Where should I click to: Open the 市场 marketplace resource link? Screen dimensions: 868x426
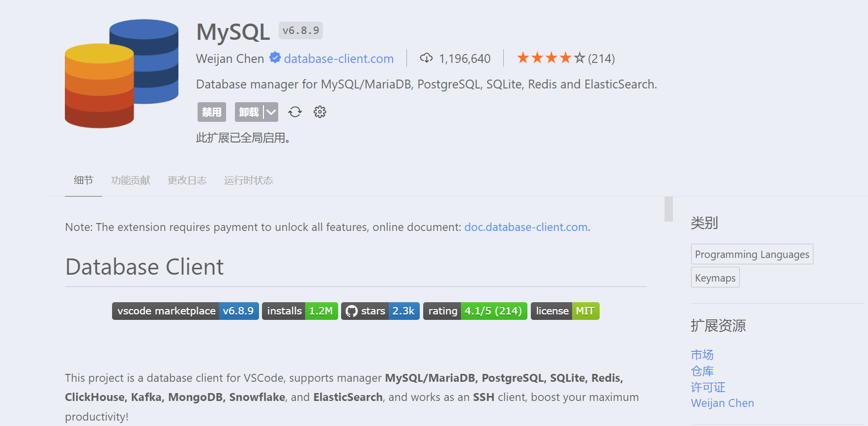(702, 355)
